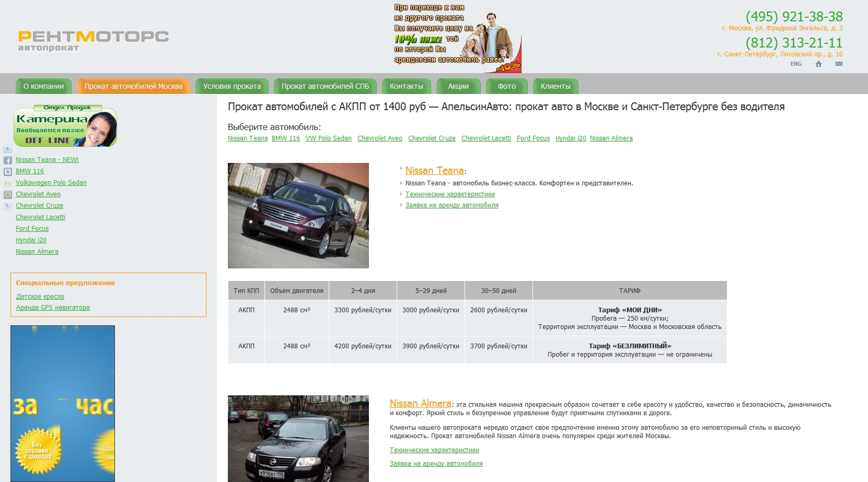The width and height of the screenshot is (868, 482).
Task: Select the top row link 'Ford Focus'
Action: pos(533,138)
